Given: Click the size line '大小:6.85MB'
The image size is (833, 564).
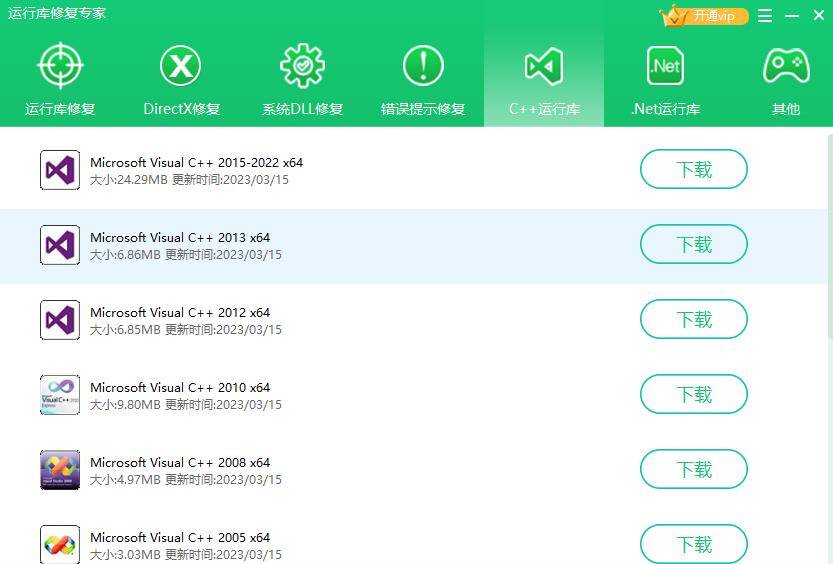Looking at the screenshot, I should [x=125, y=330].
